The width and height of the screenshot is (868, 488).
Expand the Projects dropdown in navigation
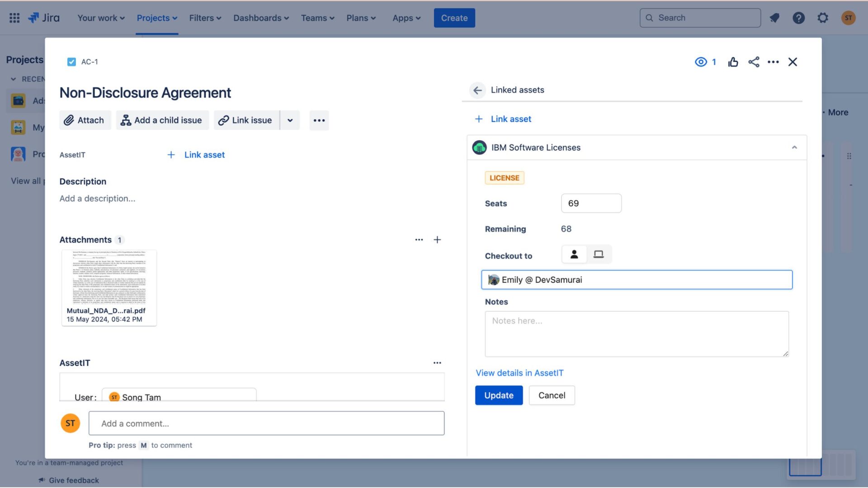156,17
